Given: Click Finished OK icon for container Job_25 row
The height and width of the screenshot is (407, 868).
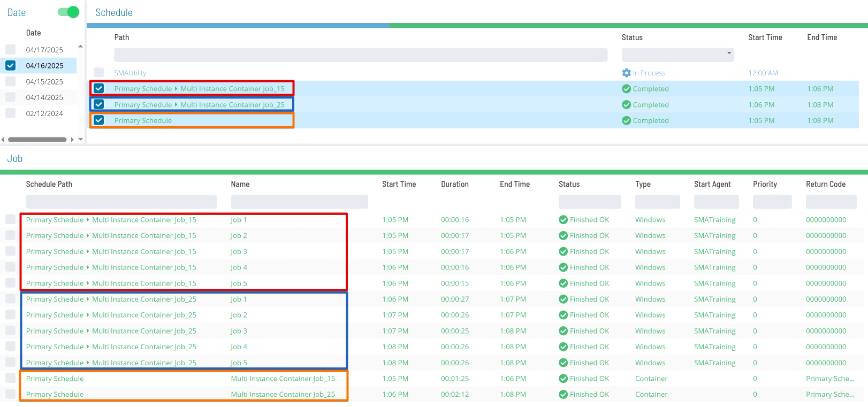Looking at the screenshot, I should tap(563, 394).
